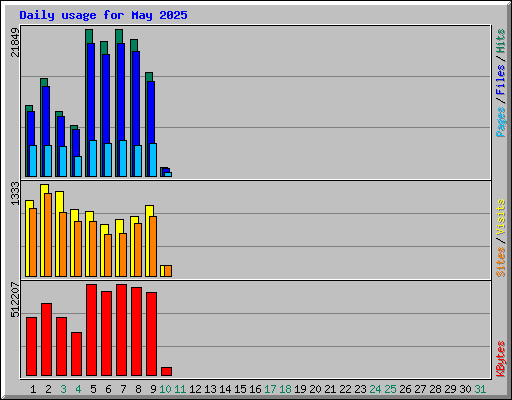Click the orange Sites bar for day 9
The height and width of the screenshot is (400, 512).
(x=153, y=246)
